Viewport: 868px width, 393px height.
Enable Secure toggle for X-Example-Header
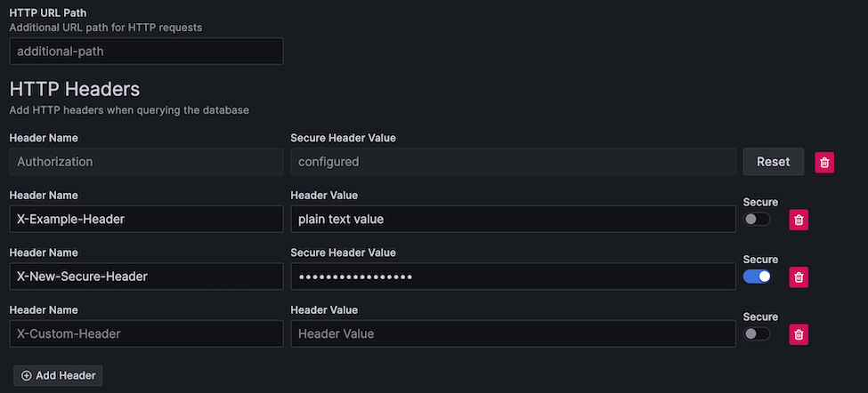coord(757,220)
